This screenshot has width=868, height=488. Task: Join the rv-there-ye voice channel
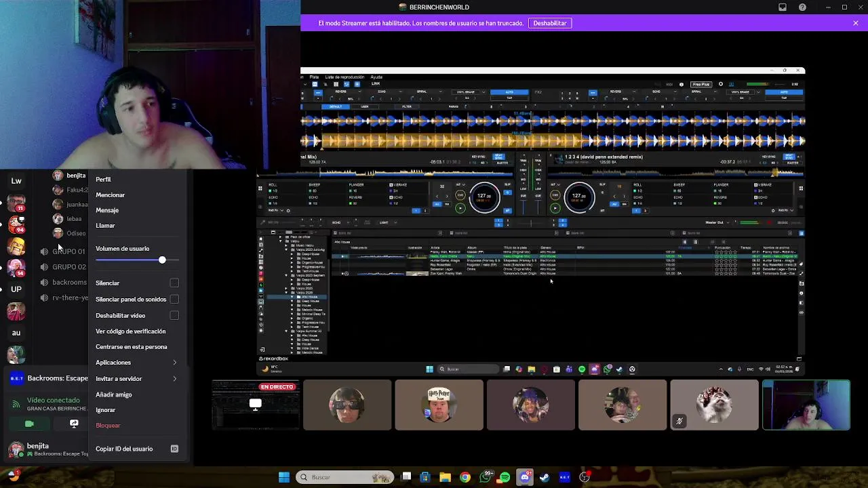[62, 298]
